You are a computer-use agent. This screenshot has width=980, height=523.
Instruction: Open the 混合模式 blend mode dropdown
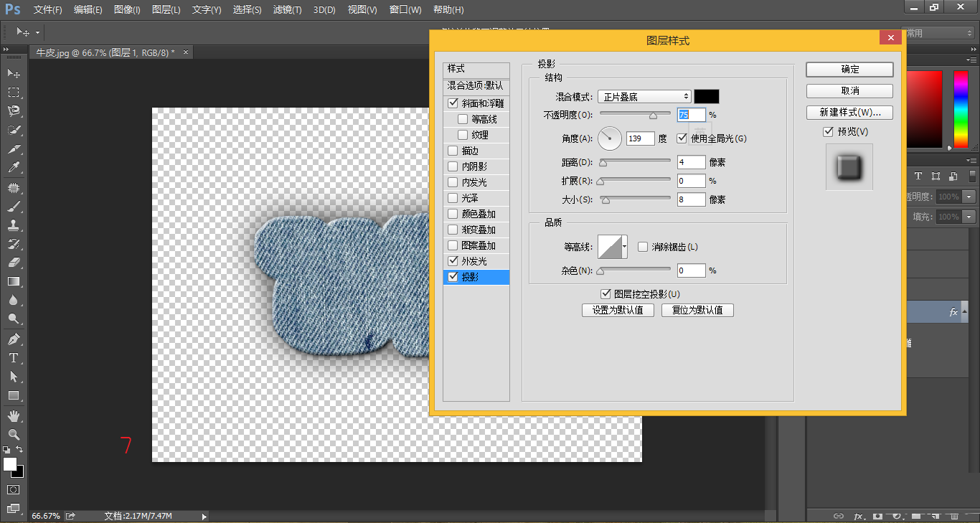[x=644, y=95]
